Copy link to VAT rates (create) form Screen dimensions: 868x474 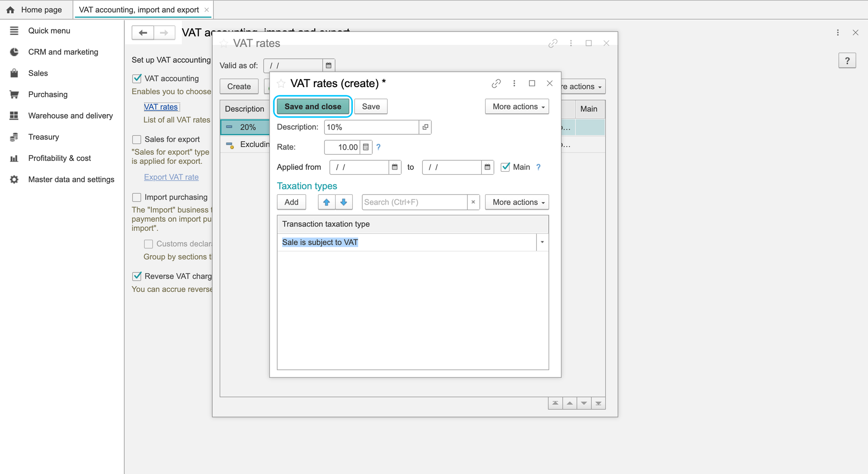tap(496, 83)
